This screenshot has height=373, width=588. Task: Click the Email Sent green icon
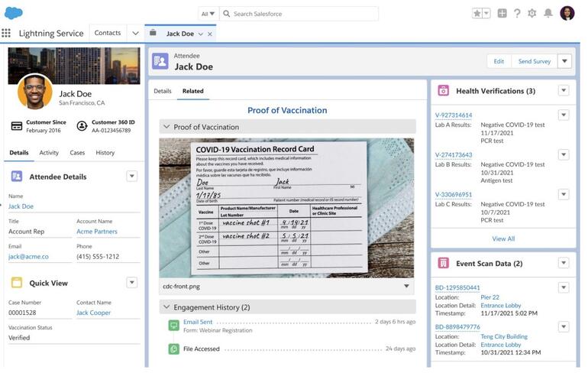click(173, 326)
